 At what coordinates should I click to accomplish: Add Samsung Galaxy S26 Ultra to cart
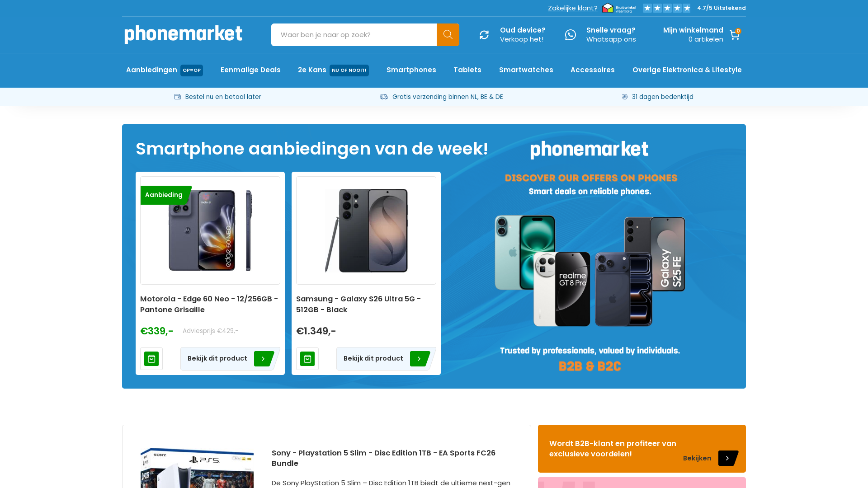(x=307, y=359)
